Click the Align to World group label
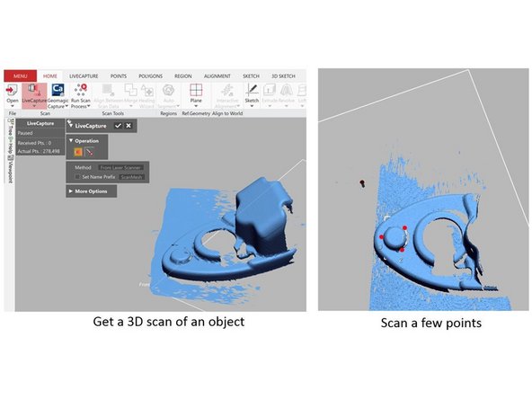This screenshot has width=532, height=399. click(227, 113)
